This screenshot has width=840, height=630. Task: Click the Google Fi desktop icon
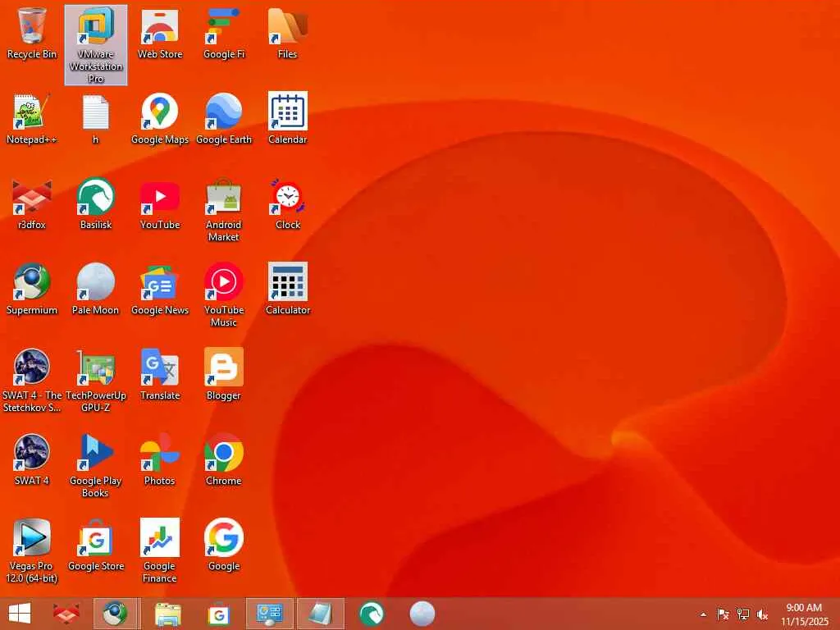(224, 33)
